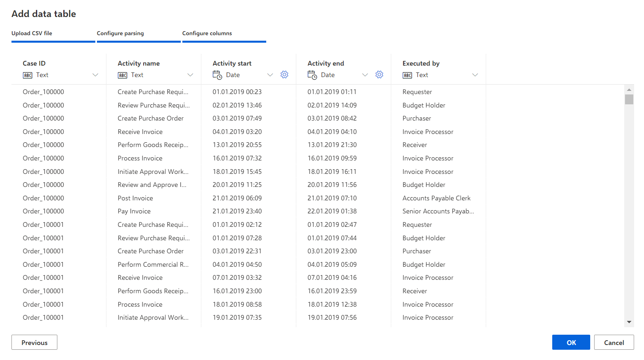This screenshot has height=360, width=644.
Task: Expand the Case ID data type dropdown
Action: pos(95,75)
